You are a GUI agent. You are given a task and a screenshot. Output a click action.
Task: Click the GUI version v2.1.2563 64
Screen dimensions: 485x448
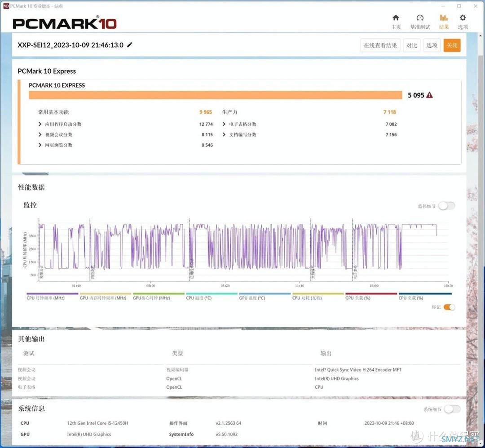[228, 423]
